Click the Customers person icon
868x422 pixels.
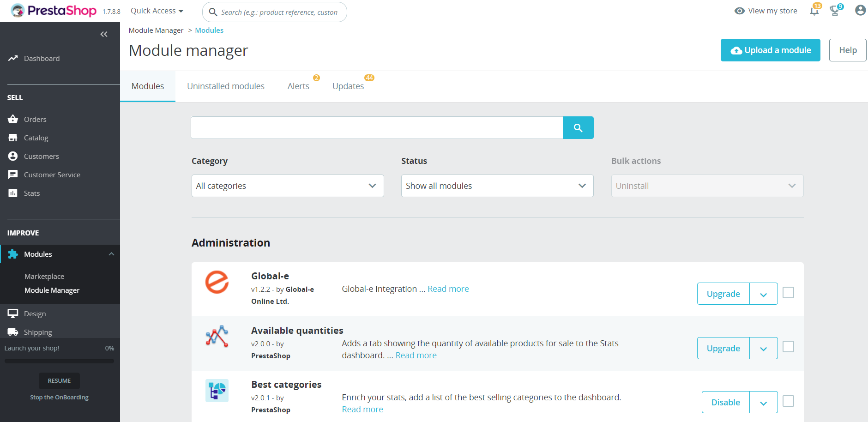click(13, 156)
